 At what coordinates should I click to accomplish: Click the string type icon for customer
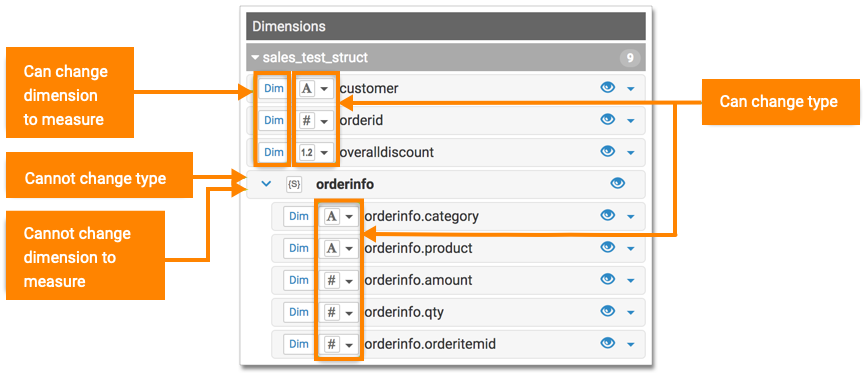pyautogui.click(x=307, y=88)
